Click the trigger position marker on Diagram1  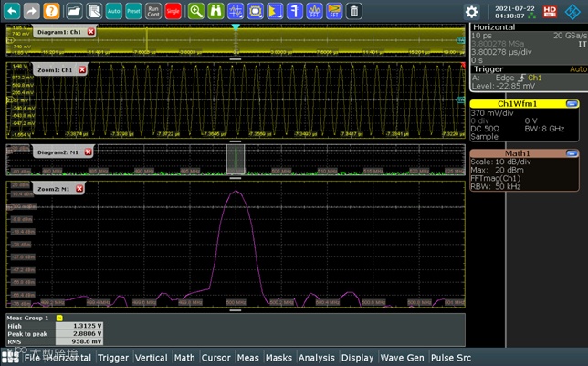point(236,27)
